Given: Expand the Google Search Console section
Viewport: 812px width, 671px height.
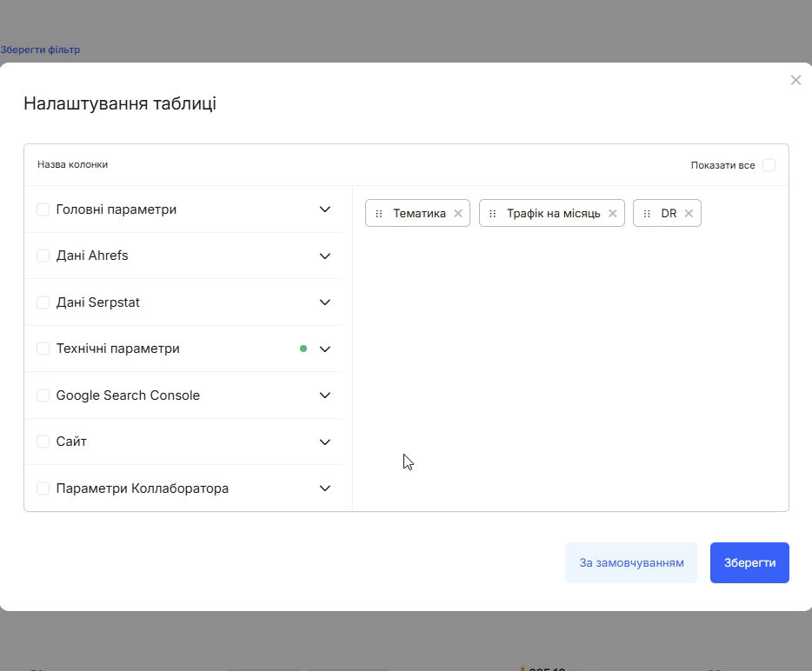Looking at the screenshot, I should pyautogui.click(x=324, y=395).
